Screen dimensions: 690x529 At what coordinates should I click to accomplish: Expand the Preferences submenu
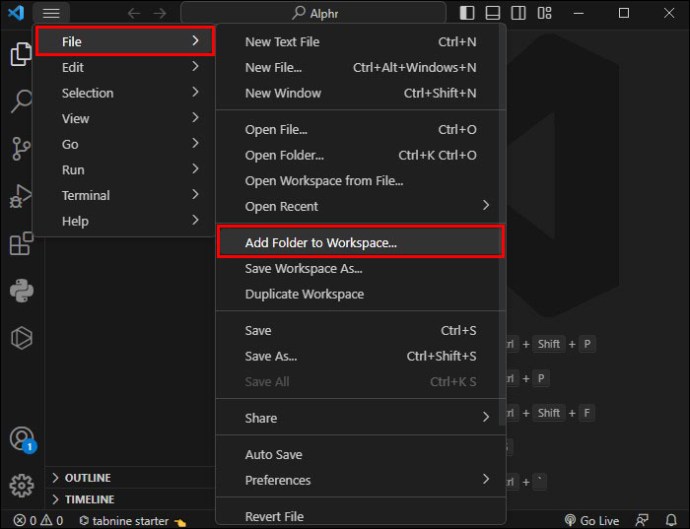[x=360, y=480]
